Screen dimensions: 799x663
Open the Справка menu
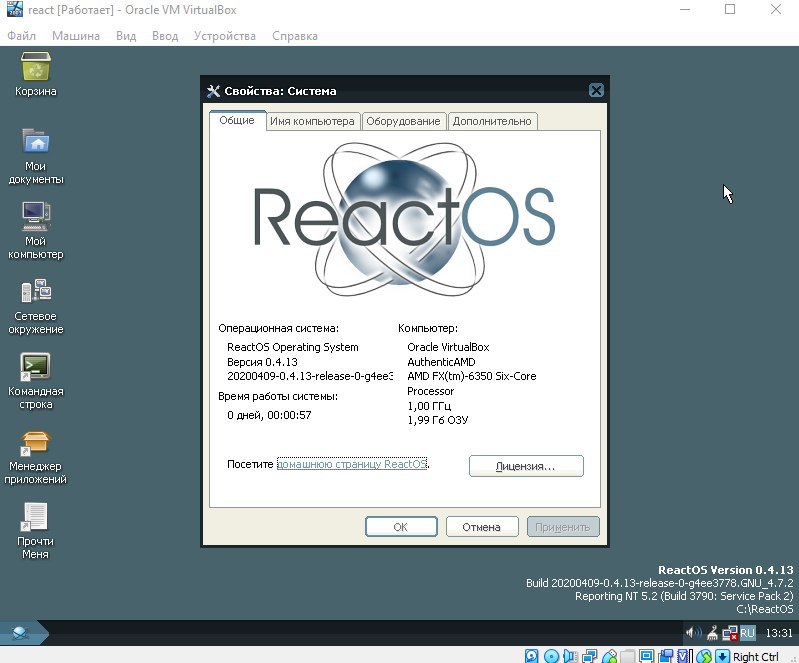click(x=295, y=36)
